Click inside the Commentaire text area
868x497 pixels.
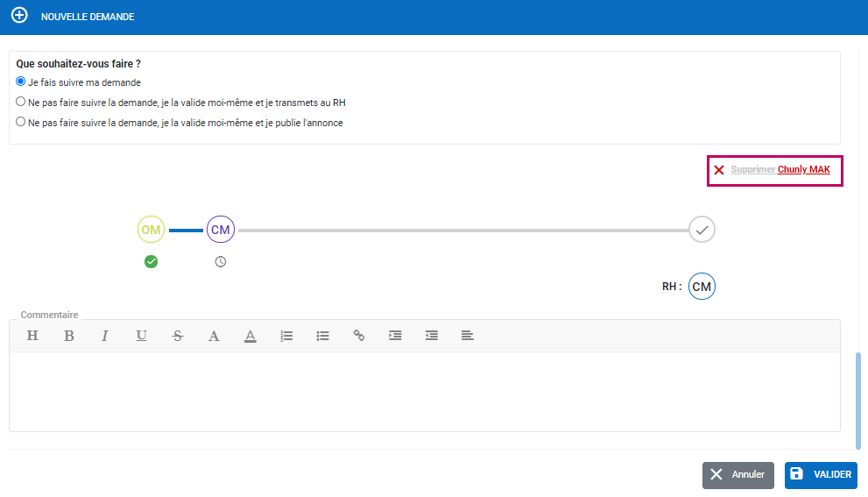424,391
